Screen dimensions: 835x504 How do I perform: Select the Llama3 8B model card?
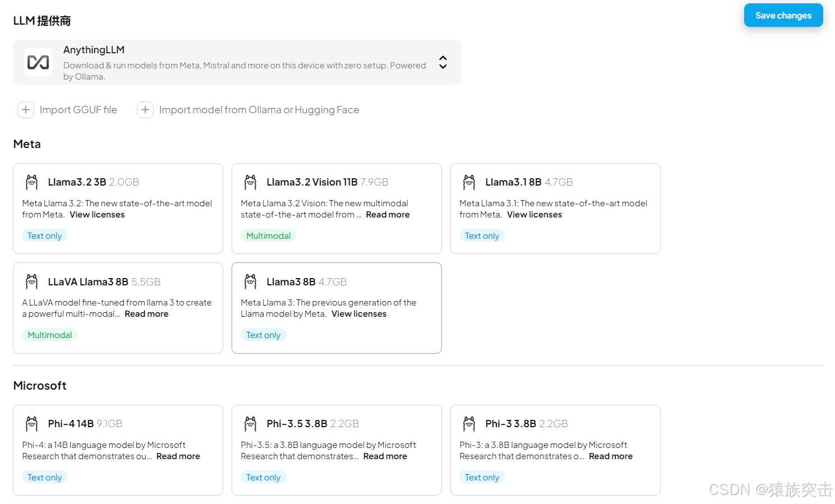[336, 308]
